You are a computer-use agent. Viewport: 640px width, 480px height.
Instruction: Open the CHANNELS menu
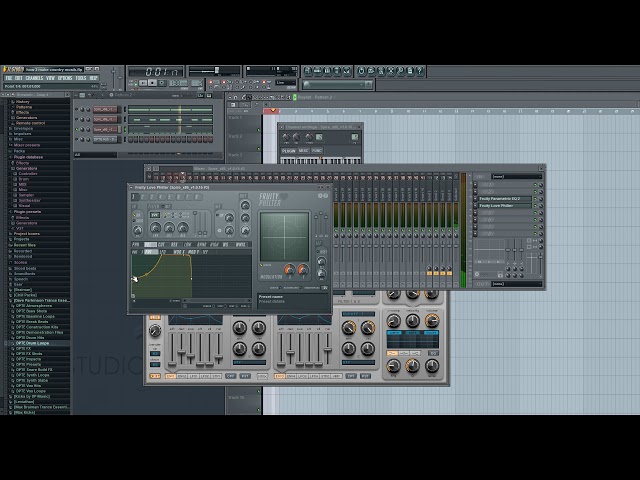(34, 78)
